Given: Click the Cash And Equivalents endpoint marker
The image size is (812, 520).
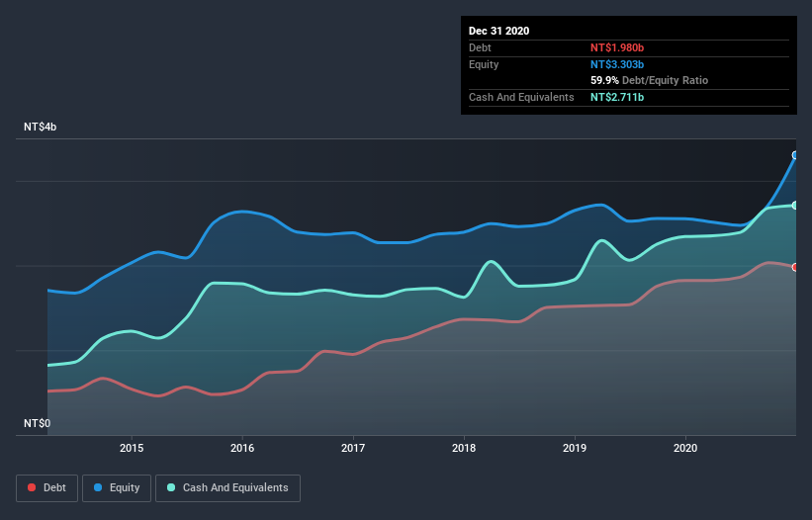Looking at the screenshot, I should click(795, 206).
